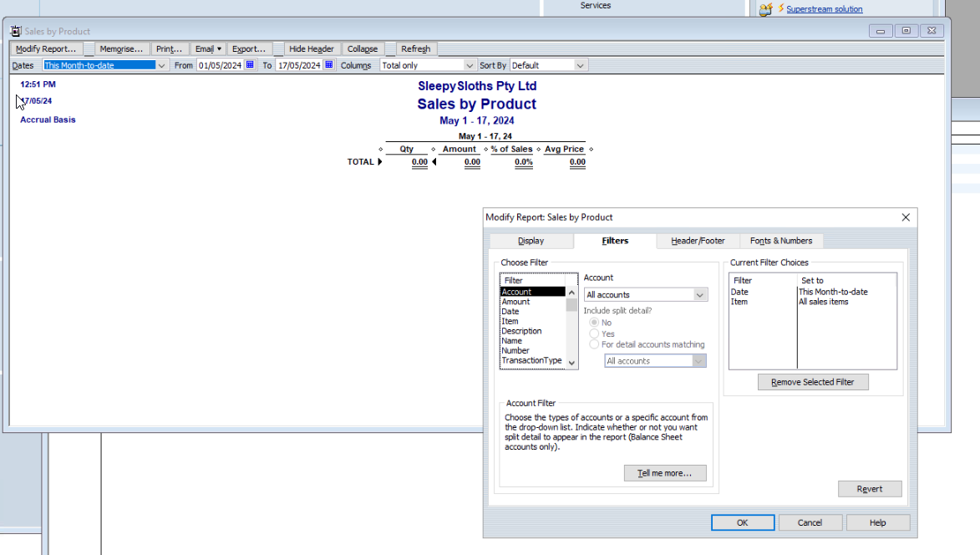
Task: Close the Modify Report dialog
Action: (x=906, y=217)
